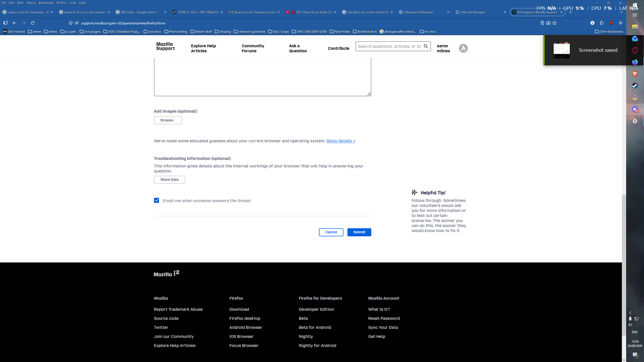Open Steam from the taskbar
This screenshot has height=362, width=644.
[x=635, y=86]
